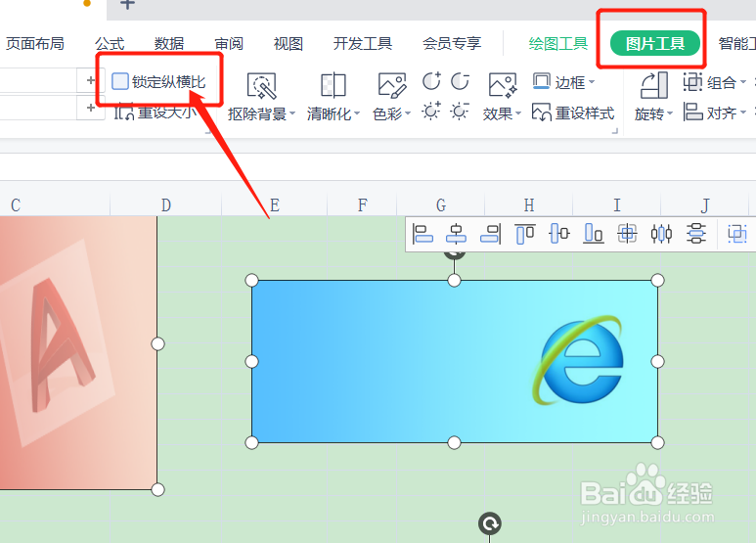
Task: Click the decrease brightness sun icon
Action: (460, 111)
